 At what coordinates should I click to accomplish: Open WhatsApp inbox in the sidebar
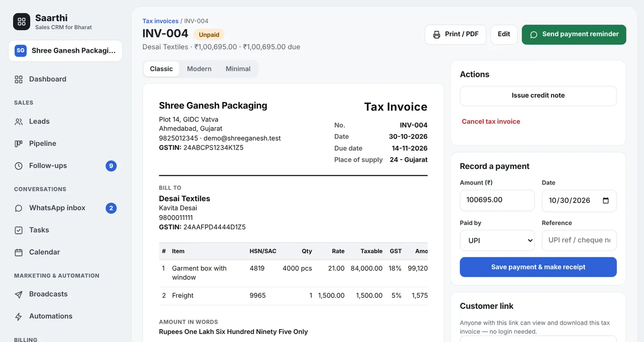click(65, 208)
